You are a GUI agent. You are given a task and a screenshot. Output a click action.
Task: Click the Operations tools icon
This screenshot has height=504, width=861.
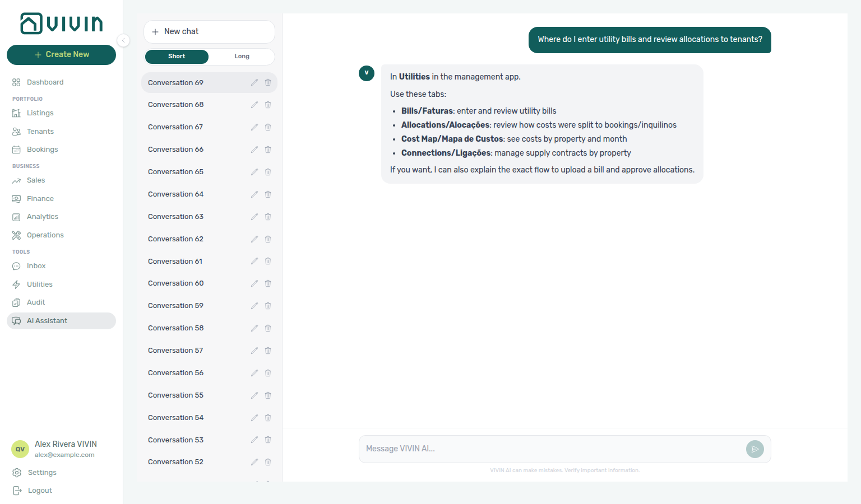coord(16,235)
